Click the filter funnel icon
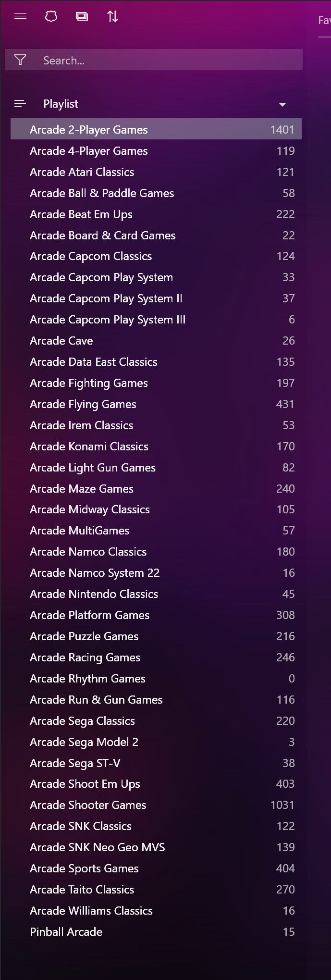331x980 pixels. click(20, 60)
